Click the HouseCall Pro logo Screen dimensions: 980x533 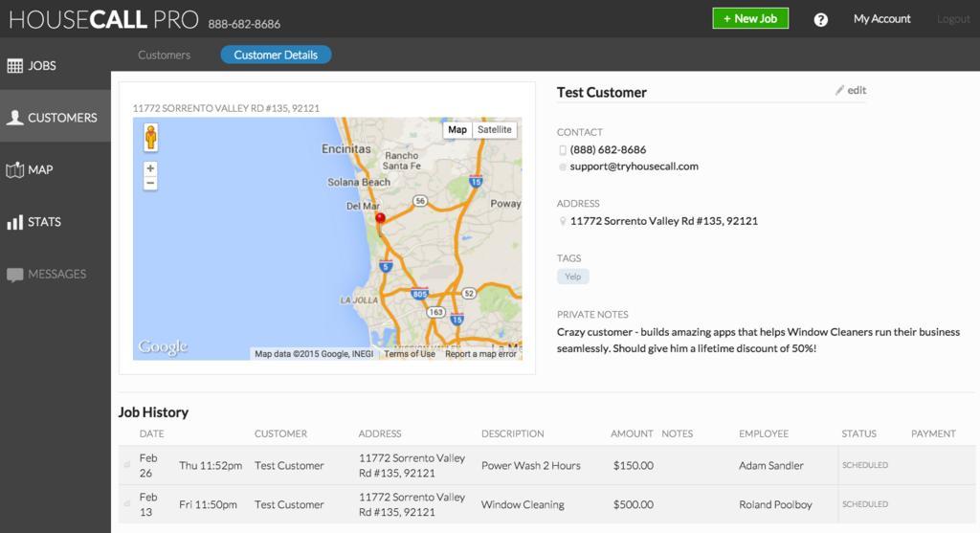tap(103, 19)
